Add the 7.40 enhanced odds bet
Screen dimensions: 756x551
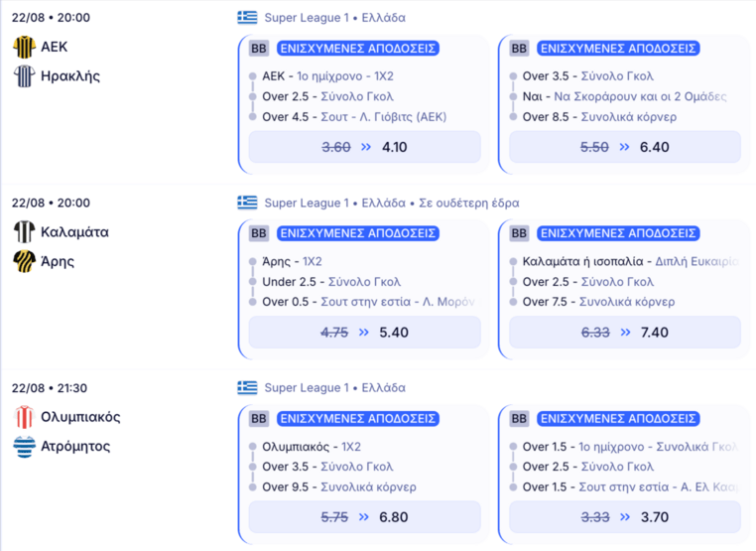[625, 332]
